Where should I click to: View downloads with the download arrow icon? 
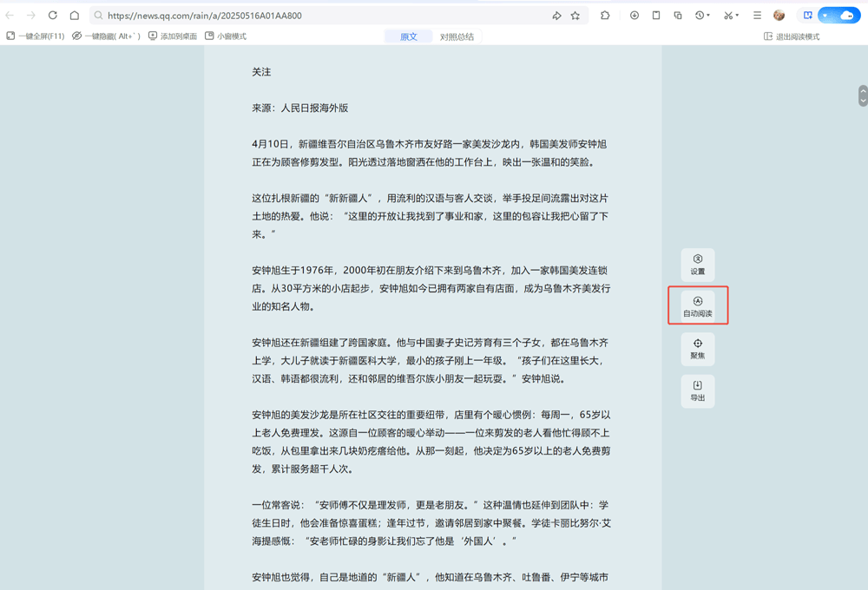[635, 15]
